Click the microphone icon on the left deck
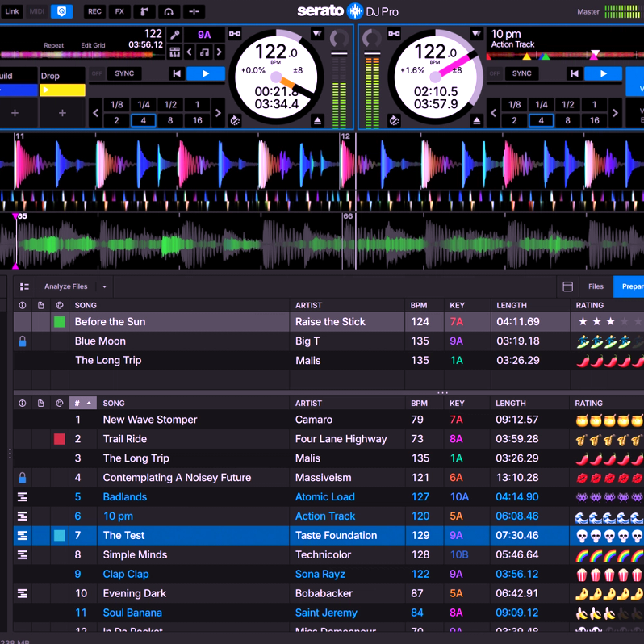The image size is (644, 644). (175, 35)
